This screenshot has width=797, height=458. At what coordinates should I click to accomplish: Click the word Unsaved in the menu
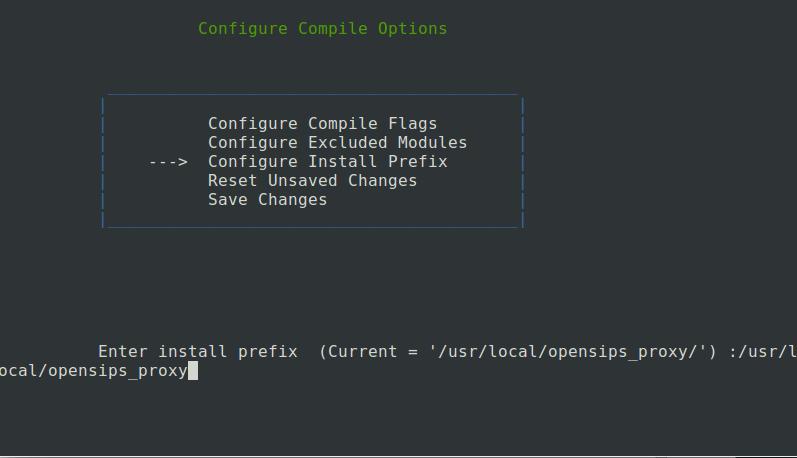point(302,180)
